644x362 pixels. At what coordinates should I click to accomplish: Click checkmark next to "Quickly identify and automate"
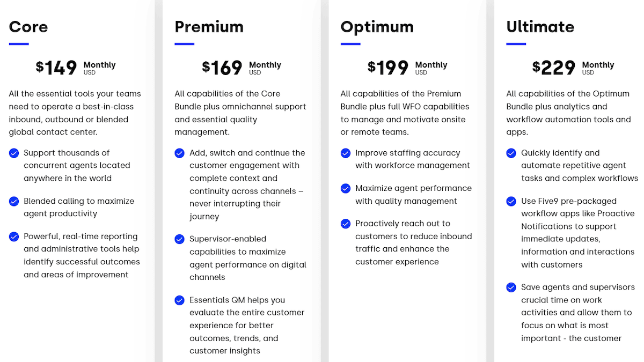coord(511,153)
